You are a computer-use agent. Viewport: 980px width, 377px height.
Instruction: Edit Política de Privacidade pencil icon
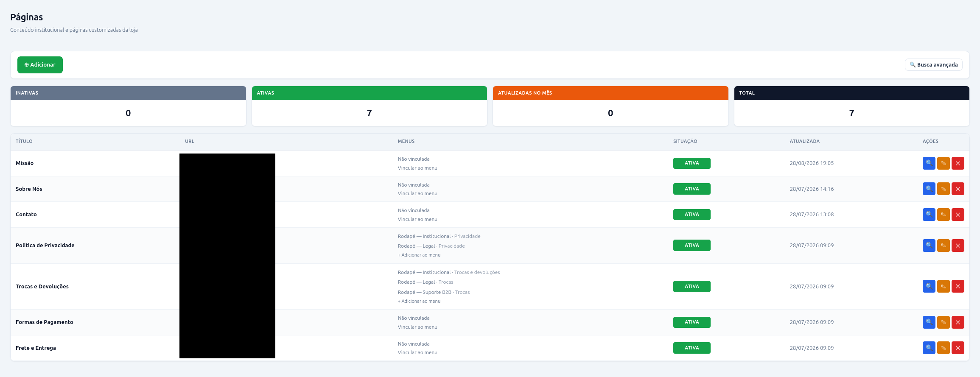pyautogui.click(x=943, y=246)
